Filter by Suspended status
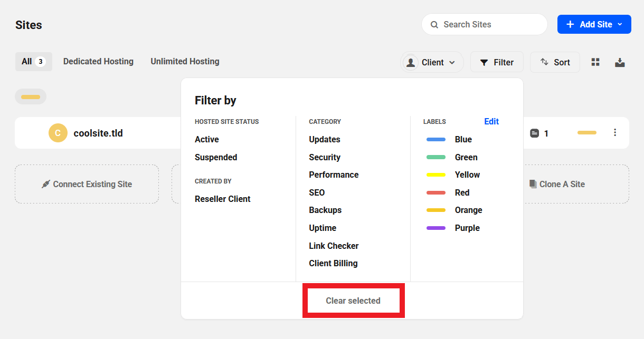Image resolution: width=644 pixels, height=339 pixels. [x=216, y=157]
